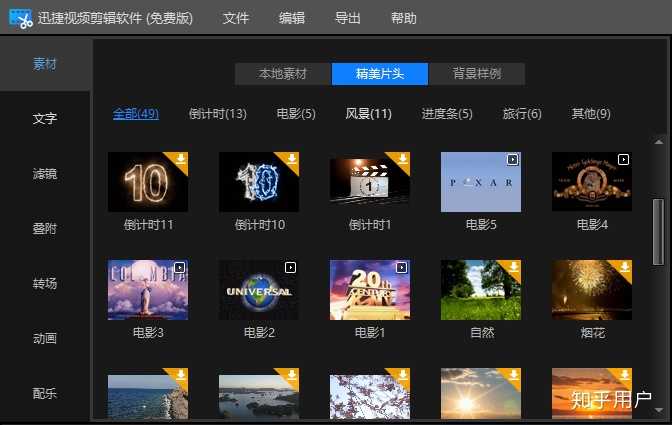Download the 倒计时11 clip via its corner icon
This screenshot has height=425, width=672.
180,159
